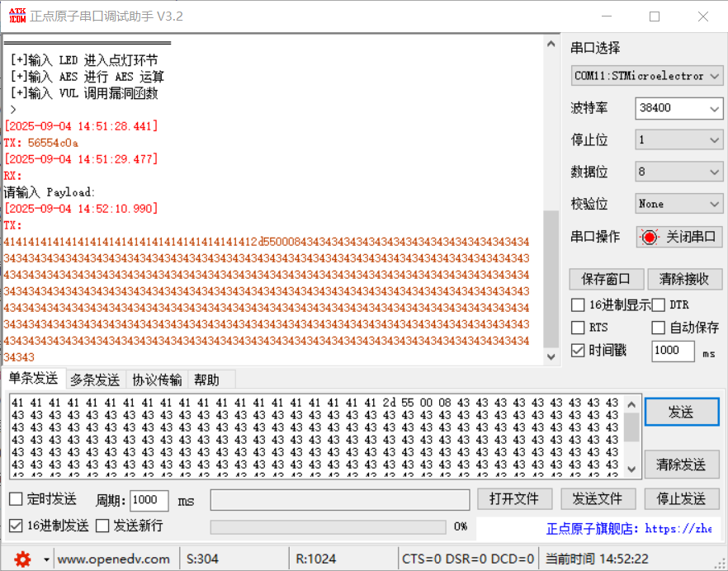Open the 校验位 None parity dropdown
728x571 pixels.
point(678,204)
